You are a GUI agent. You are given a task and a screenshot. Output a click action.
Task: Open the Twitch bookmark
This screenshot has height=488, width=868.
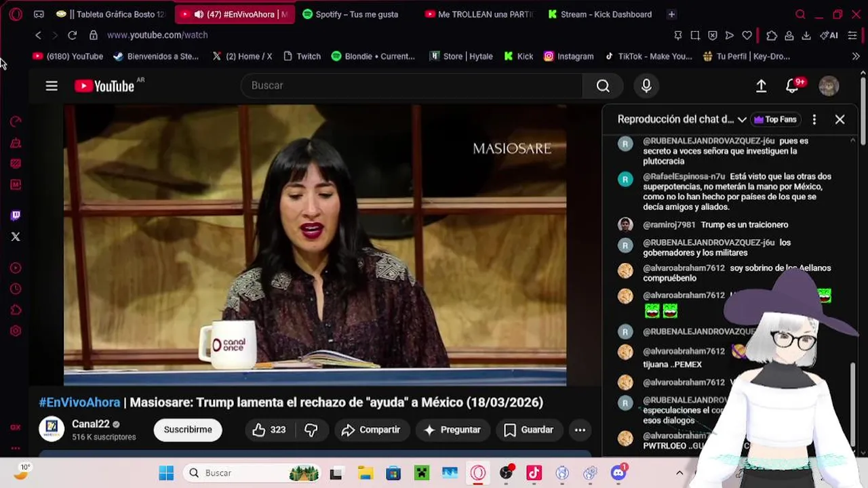tap(301, 56)
